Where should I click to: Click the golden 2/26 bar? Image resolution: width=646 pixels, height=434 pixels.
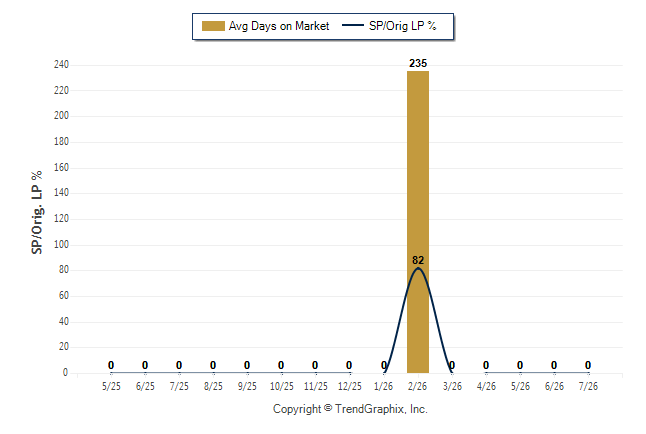(418, 222)
